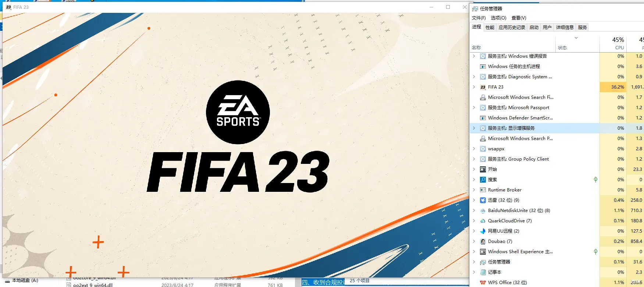Select the Runtime Broker process icon
Screen dimensions: 644x287
coord(483,190)
